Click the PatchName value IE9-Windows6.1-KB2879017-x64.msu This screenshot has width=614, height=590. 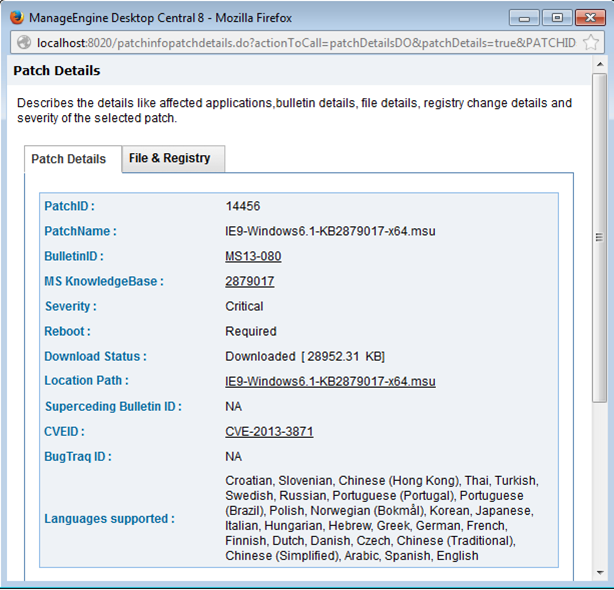tap(330, 231)
